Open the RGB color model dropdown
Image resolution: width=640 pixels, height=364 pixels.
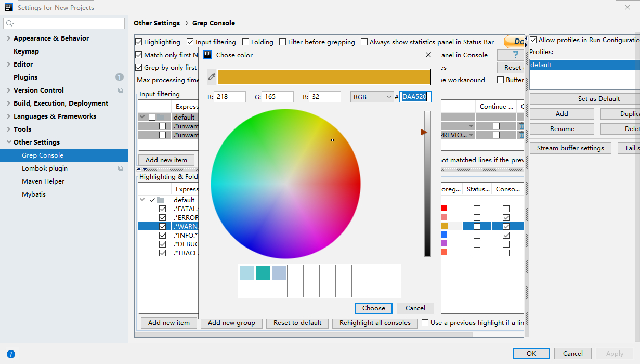[x=372, y=97]
